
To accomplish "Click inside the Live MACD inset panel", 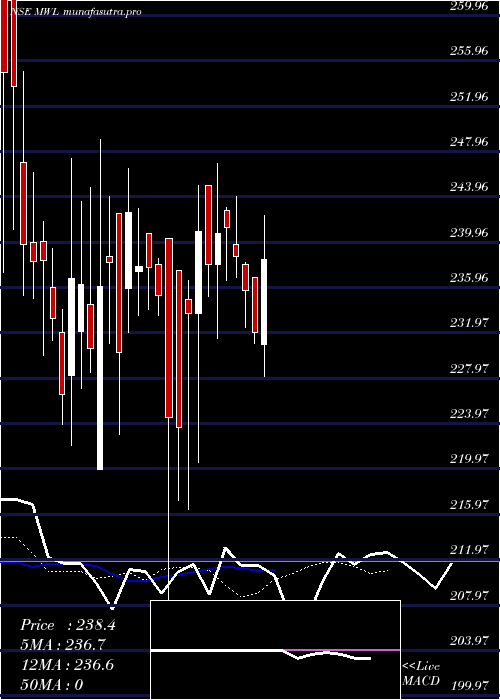I will pyautogui.click(x=275, y=650).
